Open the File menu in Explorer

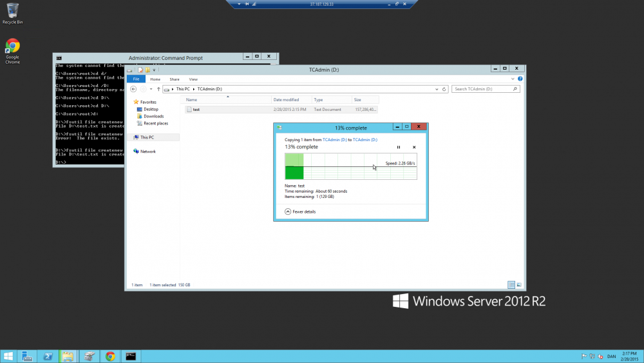click(x=136, y=79)
